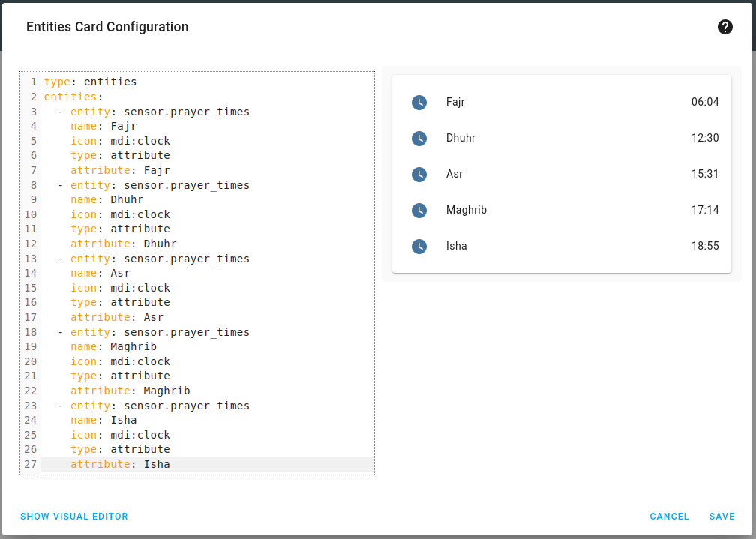Cancel the card configuration

pos(669,517)
